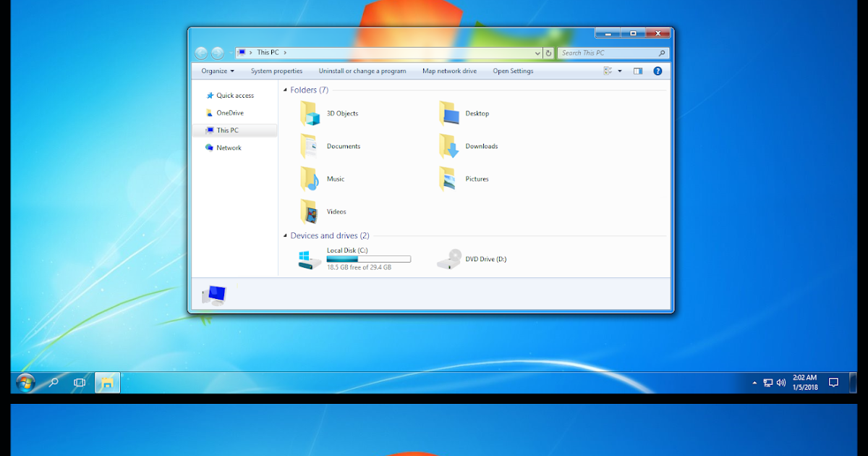This screenshot has width=868, height=456.
Task: Open the 3D Objects folder icon
Action: (310, 114)
